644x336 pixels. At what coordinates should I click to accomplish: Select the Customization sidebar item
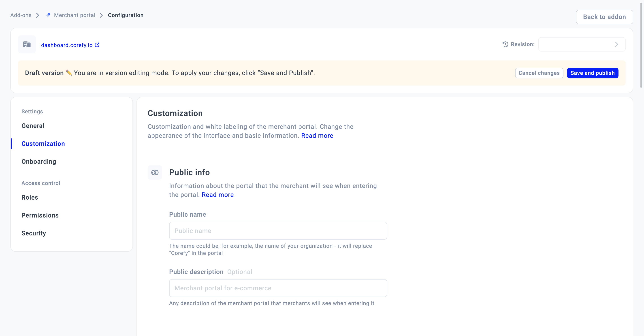pos(43,144)
